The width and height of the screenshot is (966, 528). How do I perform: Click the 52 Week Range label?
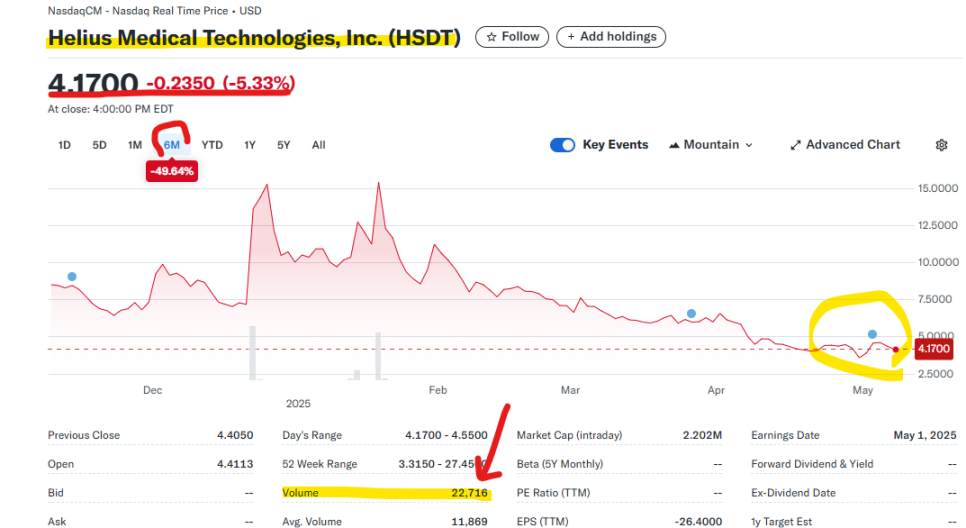[x=320, y=464]
